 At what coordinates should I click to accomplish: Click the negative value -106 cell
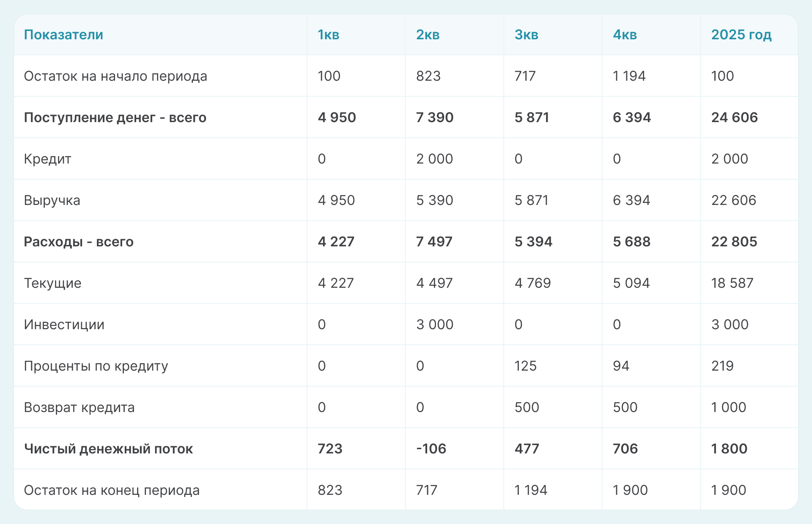tap(431, 449)
